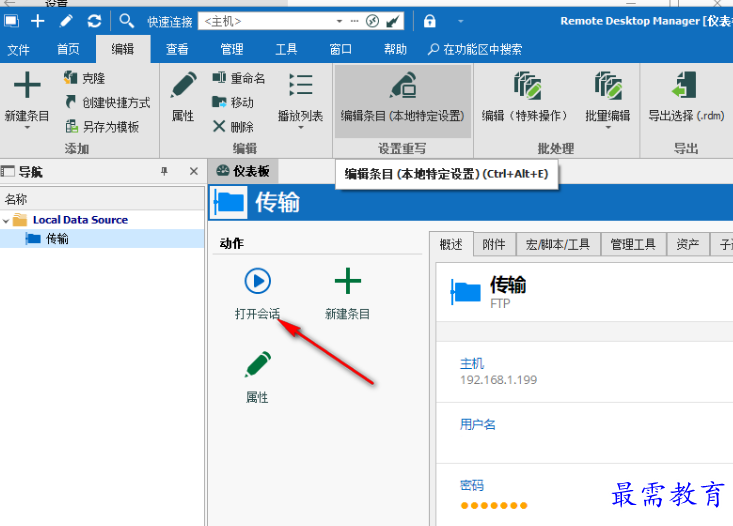Click 导出选择 (.rdm) ribbon button
733x526 pixels.
[x=686, y=97]
